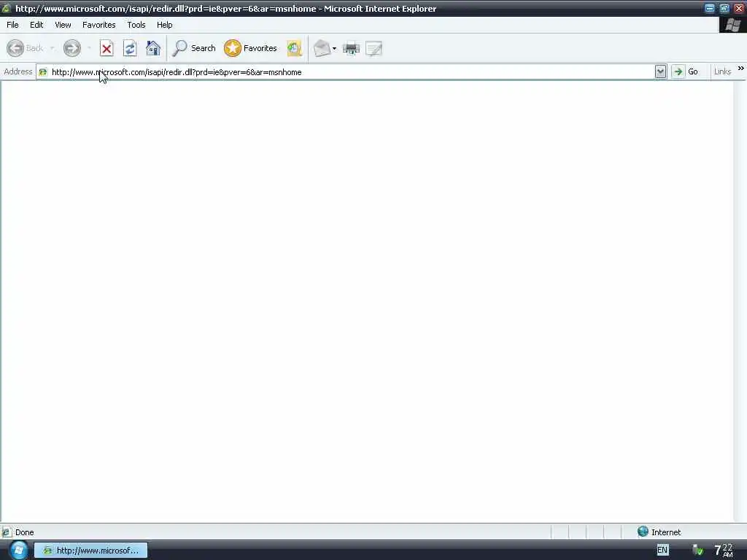Click the Windows flag throbber logo

pos(732,25)
